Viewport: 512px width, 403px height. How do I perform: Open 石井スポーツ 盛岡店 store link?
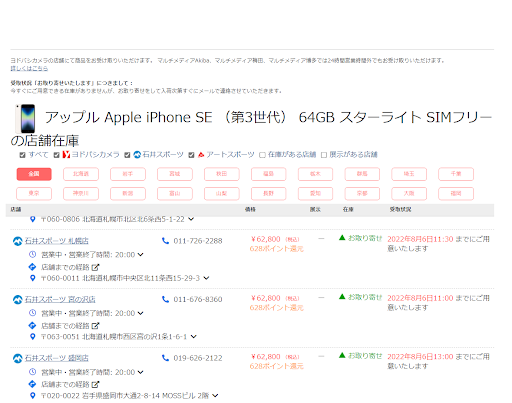click(57, 358)
